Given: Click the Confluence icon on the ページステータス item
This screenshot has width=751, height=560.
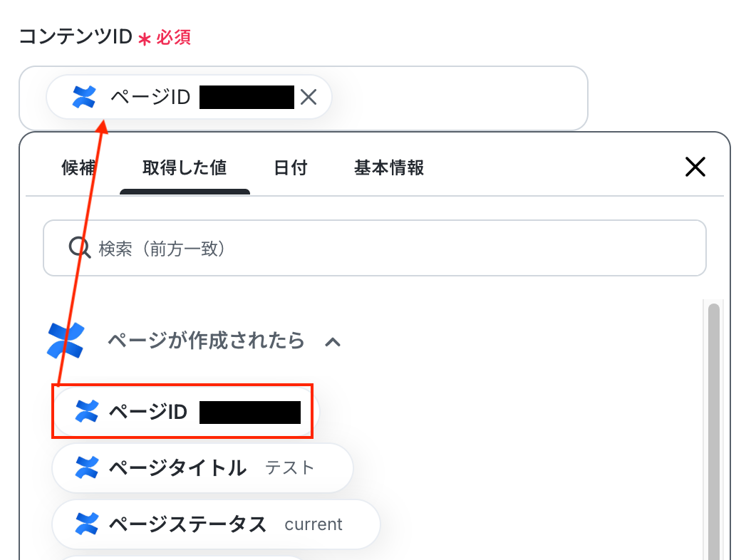Looking at the screenshot, I should (87, 524).
